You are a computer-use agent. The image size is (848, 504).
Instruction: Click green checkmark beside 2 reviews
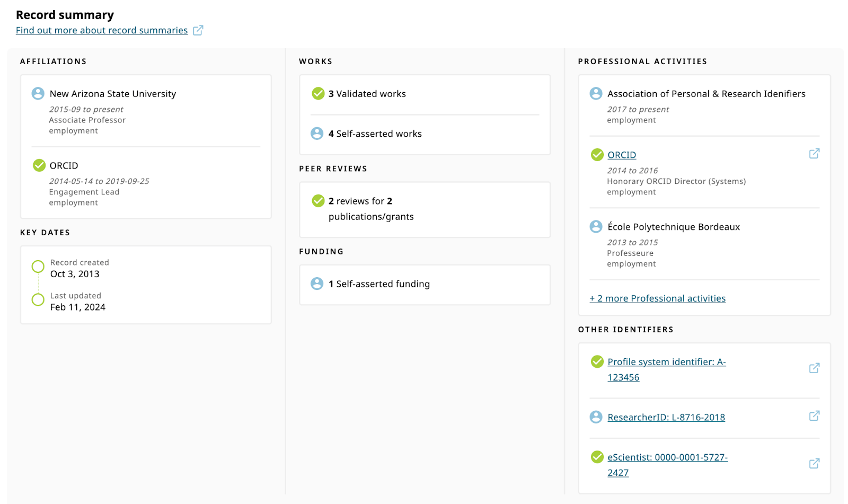click(318, 201)
